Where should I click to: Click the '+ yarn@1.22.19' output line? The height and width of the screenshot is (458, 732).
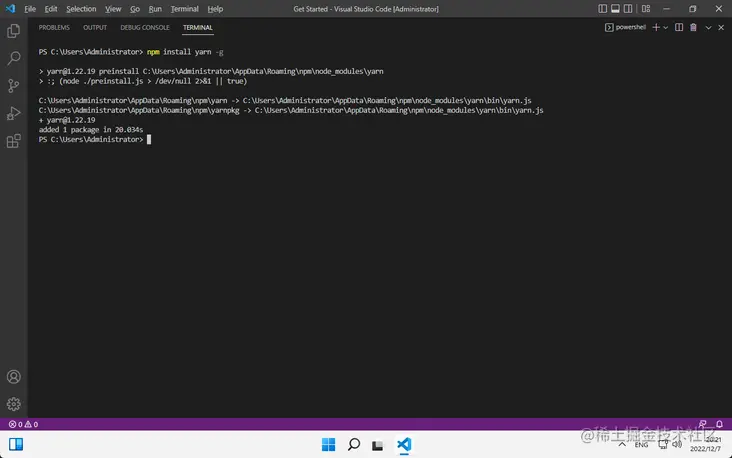coord(67,120)
